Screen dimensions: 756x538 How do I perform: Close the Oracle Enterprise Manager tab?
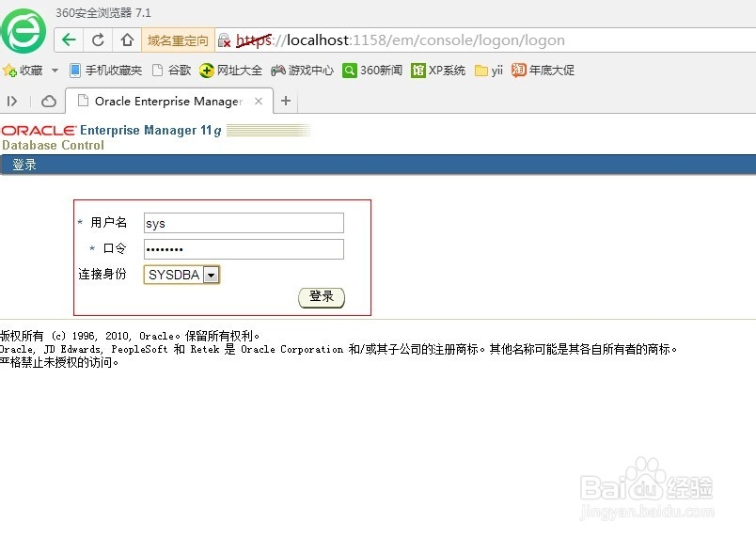pyautogui.click(x=259, y=102)
